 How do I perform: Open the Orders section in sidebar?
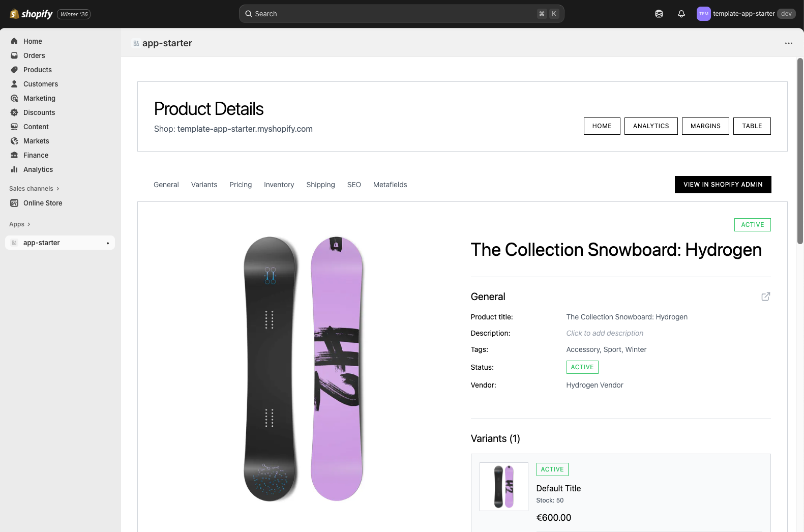point(34,55)
